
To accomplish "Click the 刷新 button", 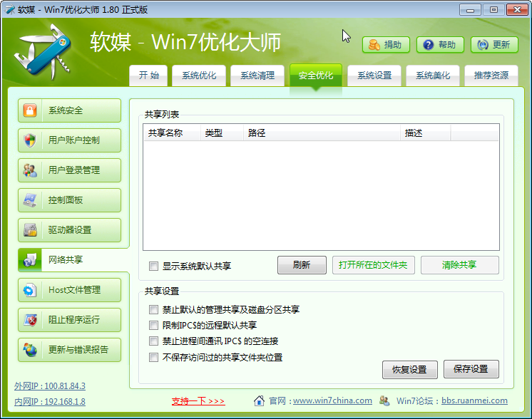I will point(302,265).
